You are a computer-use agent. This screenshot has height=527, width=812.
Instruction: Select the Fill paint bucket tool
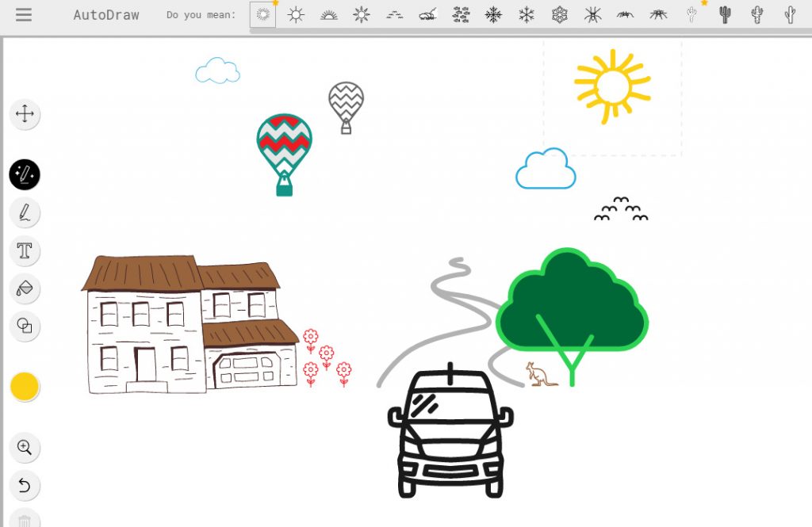tap(25, 288)
